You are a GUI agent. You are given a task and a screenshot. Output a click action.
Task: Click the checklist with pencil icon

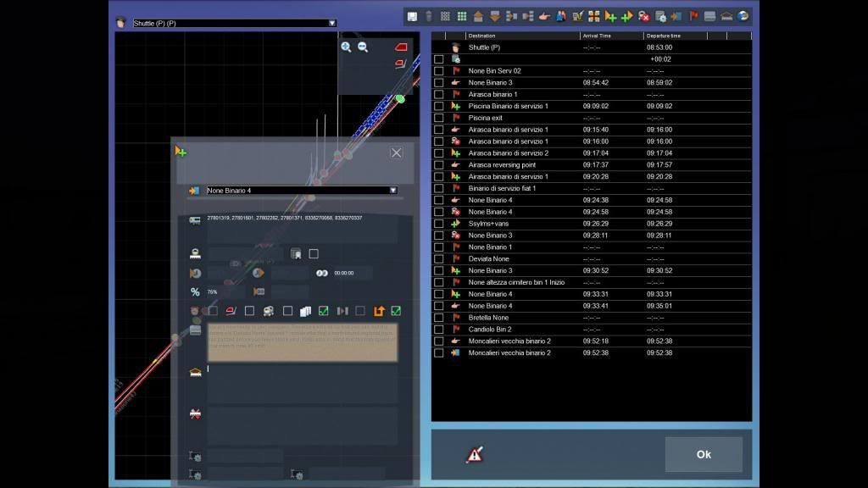click(577, 17)
